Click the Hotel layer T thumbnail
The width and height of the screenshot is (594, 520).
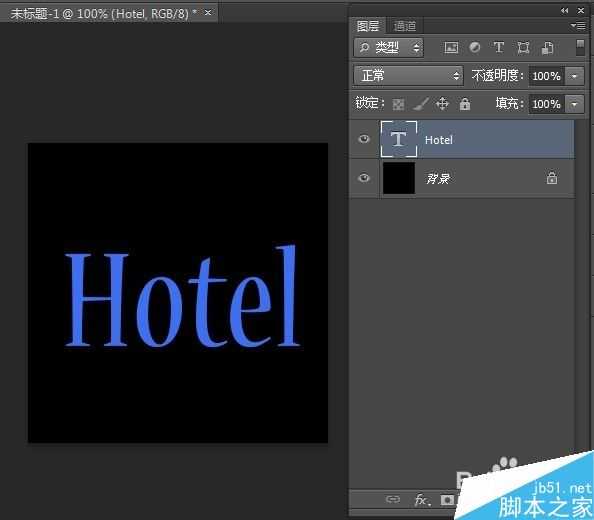pos(399,139)
